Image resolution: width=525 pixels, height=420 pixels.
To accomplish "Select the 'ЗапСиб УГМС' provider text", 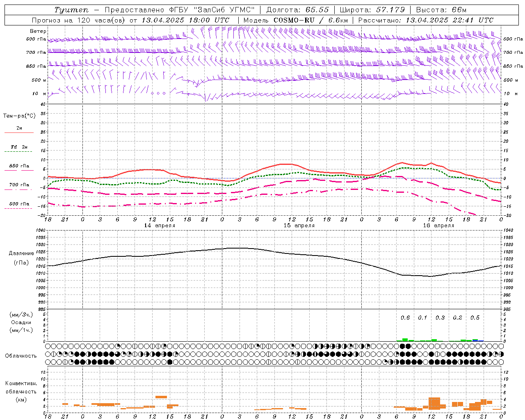I will click(x=224, y=10).
